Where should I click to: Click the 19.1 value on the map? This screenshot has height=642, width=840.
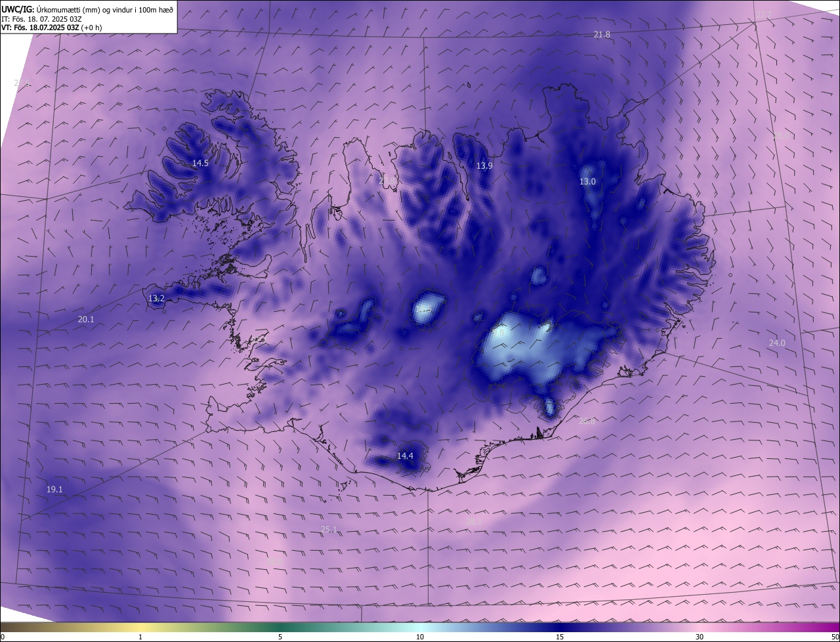[54, 489]
